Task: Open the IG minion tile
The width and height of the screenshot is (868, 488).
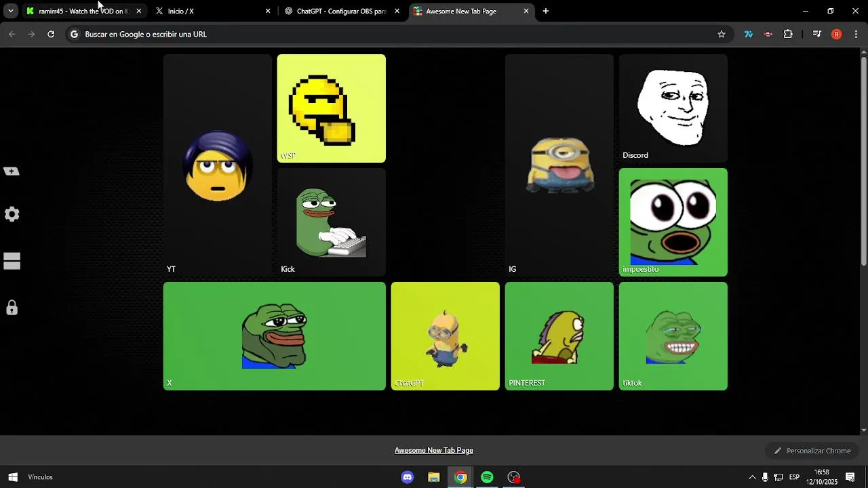Action: (559, 165)
